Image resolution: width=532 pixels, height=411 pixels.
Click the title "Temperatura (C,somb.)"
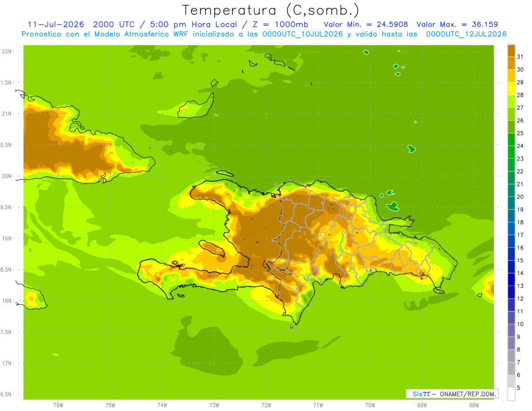click(x=271, y=10)
